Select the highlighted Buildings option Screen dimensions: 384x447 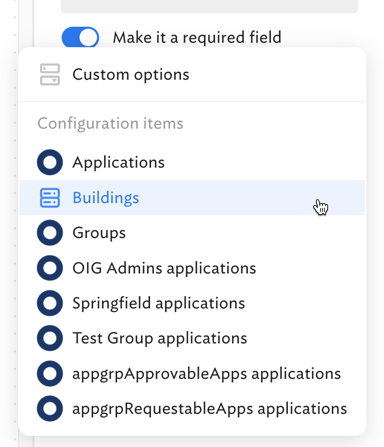192,198
